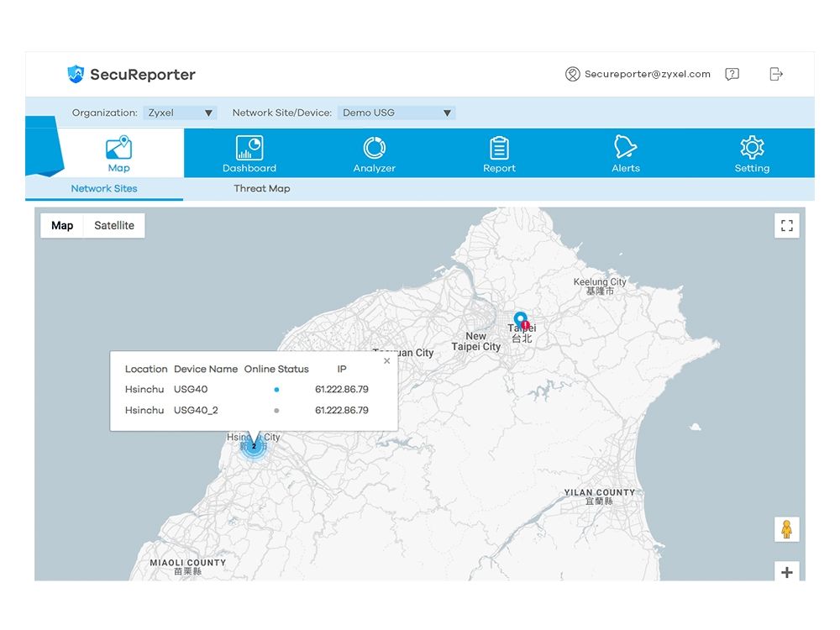Click the YILAN COUNTY map label
The height and width of the screenshot is (630, 840).
pos(599,496)
